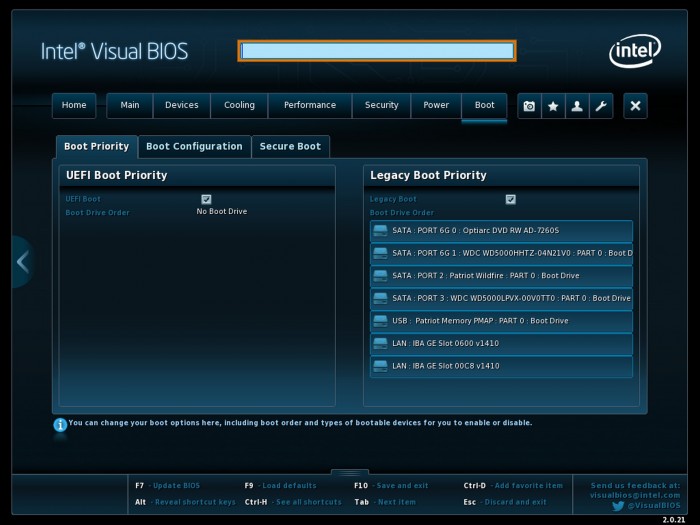Click Ctrl-H See all shortcuts
The image size is (700, 525).
pyautogui.click(x=293, y=502)
